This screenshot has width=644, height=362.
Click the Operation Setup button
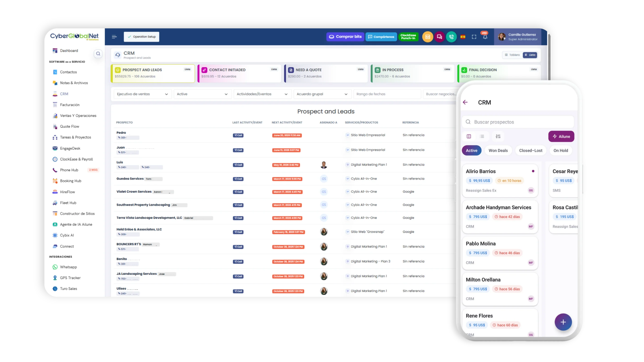pos(142,36)
